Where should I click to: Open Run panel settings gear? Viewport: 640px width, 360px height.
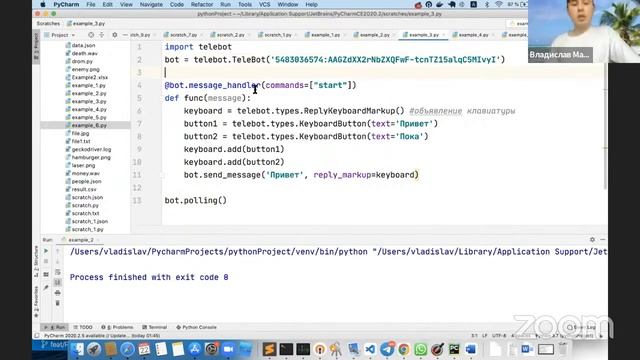click(x=592, y=240)
